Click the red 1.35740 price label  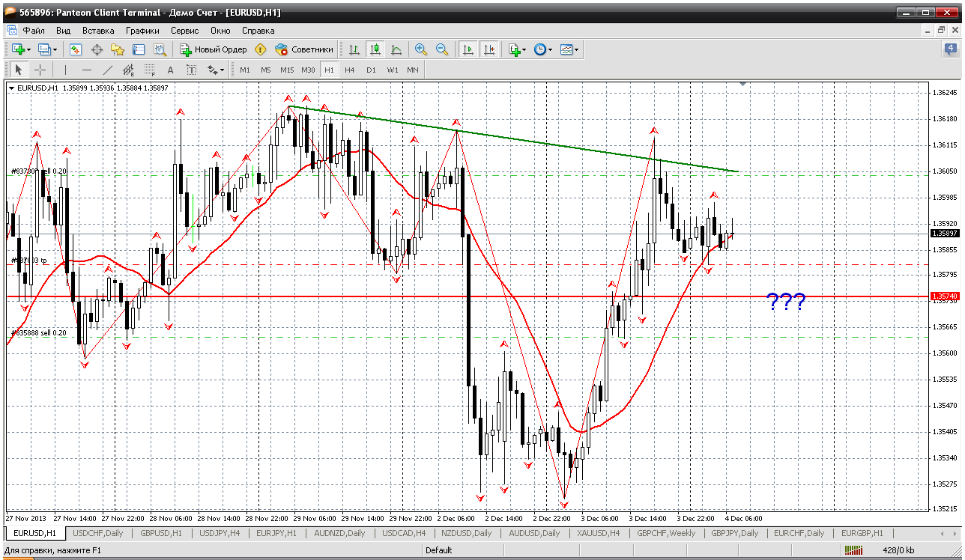(943, 296)
